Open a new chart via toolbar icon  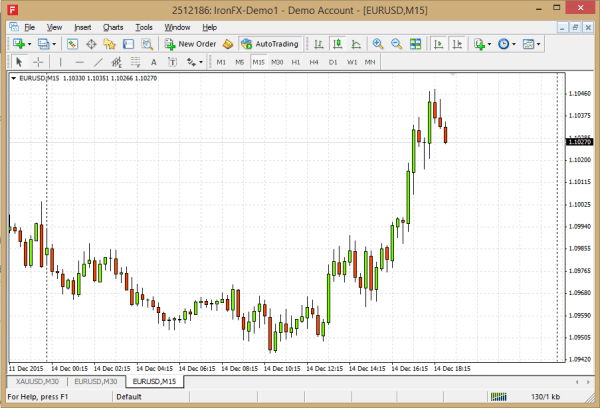pyautogui.click(x=18, y=44)
